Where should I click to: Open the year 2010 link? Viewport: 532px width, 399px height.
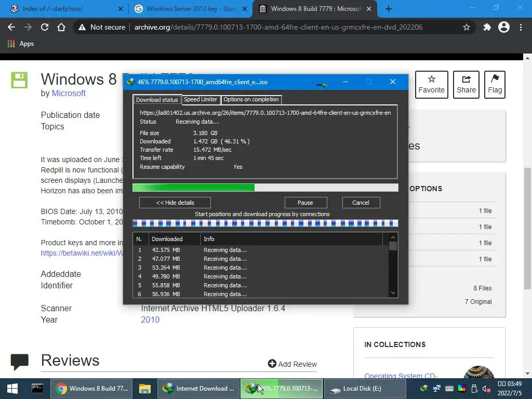click(150, 320)
